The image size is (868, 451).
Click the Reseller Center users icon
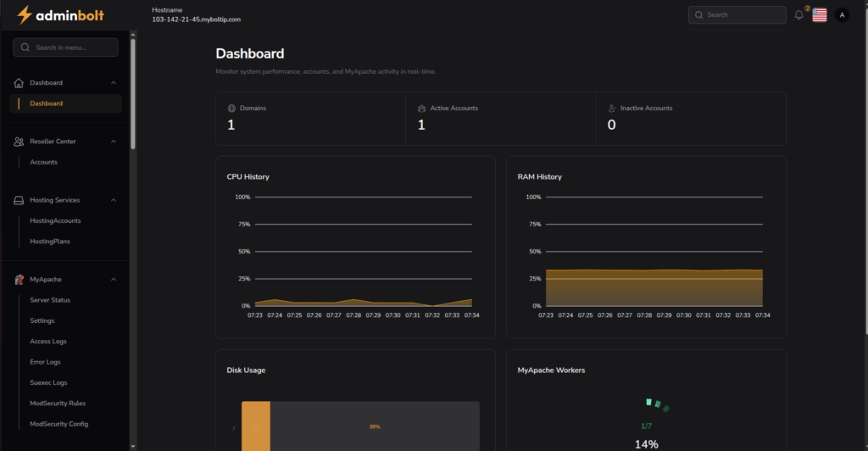point(19,142)
